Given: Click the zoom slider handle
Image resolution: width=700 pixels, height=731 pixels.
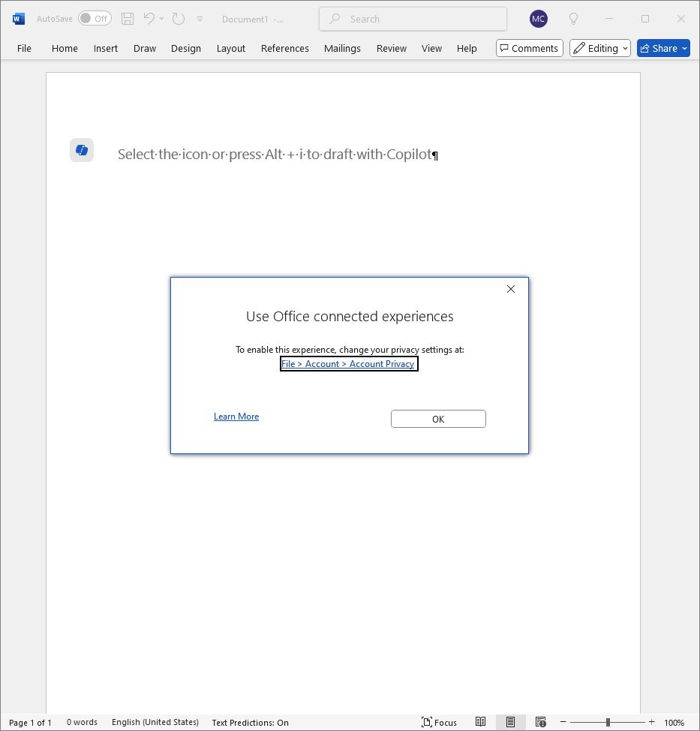Looking at the screenshot, I should click(608, 722).
